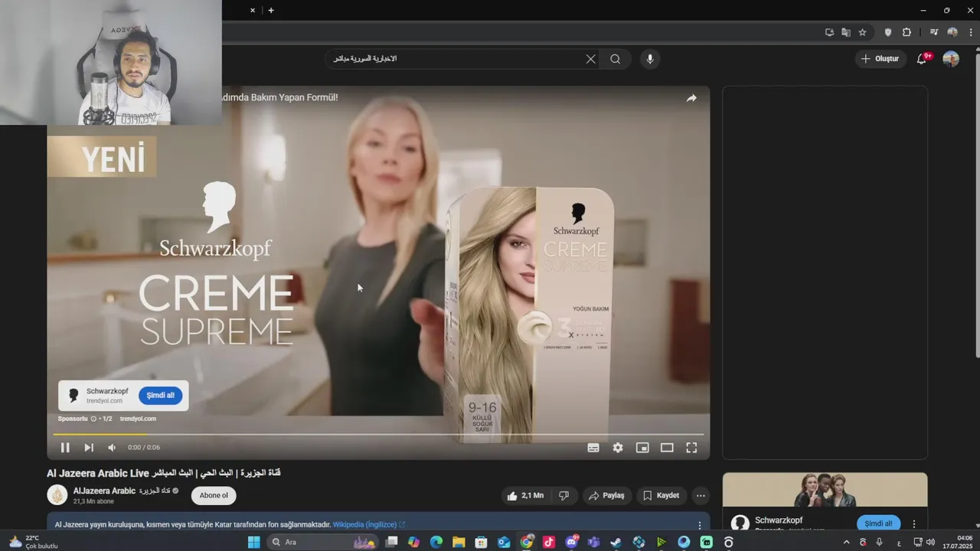The height and width of the screenshot is (551, 980).
Task: Open more actions next to Kaydet
Action: coord(701,496)
